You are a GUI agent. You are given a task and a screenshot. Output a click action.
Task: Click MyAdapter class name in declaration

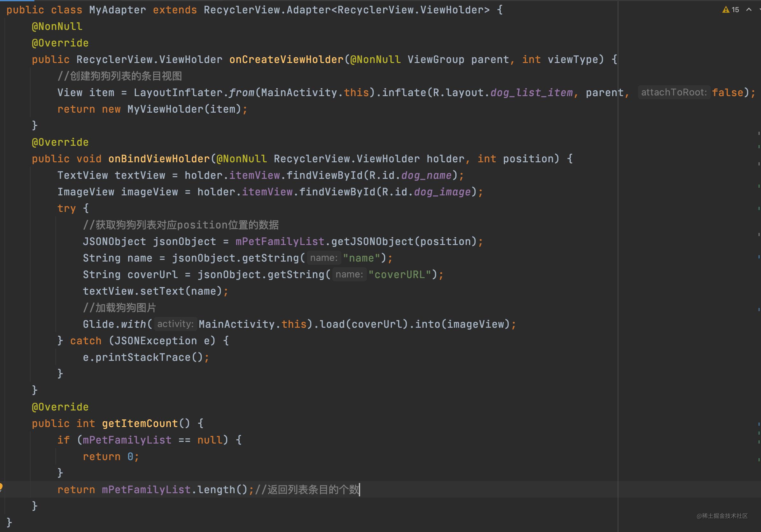click(x=117, y=10)
